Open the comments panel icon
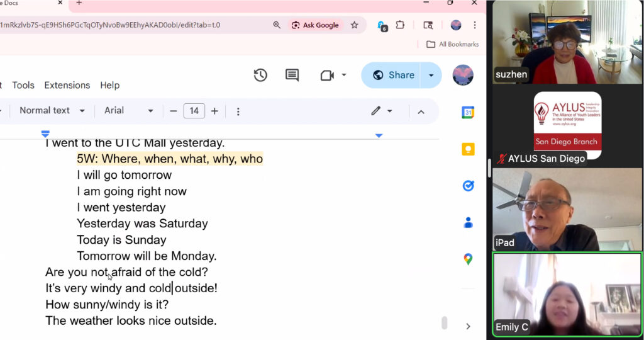 click(x=292, y=76)
